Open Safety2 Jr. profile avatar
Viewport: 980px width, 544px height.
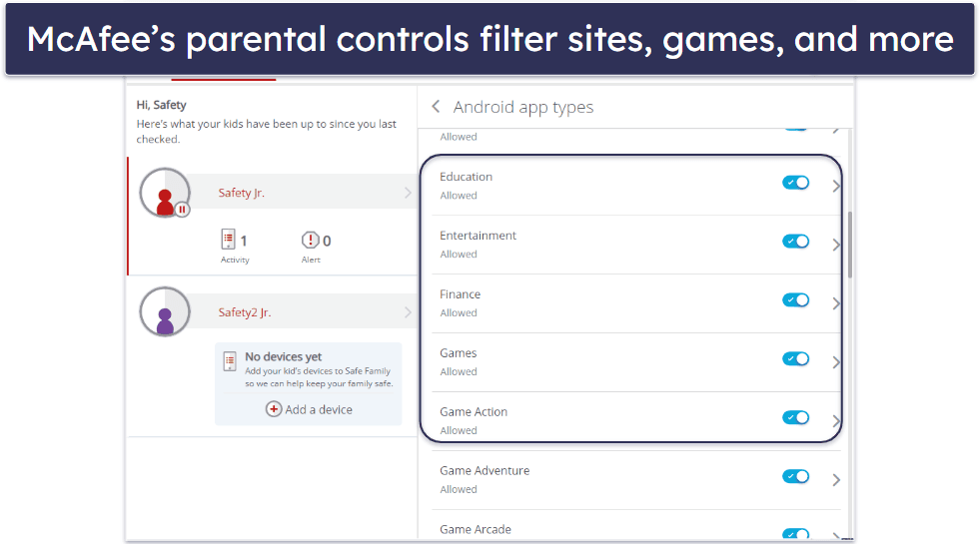pos(165,311)
